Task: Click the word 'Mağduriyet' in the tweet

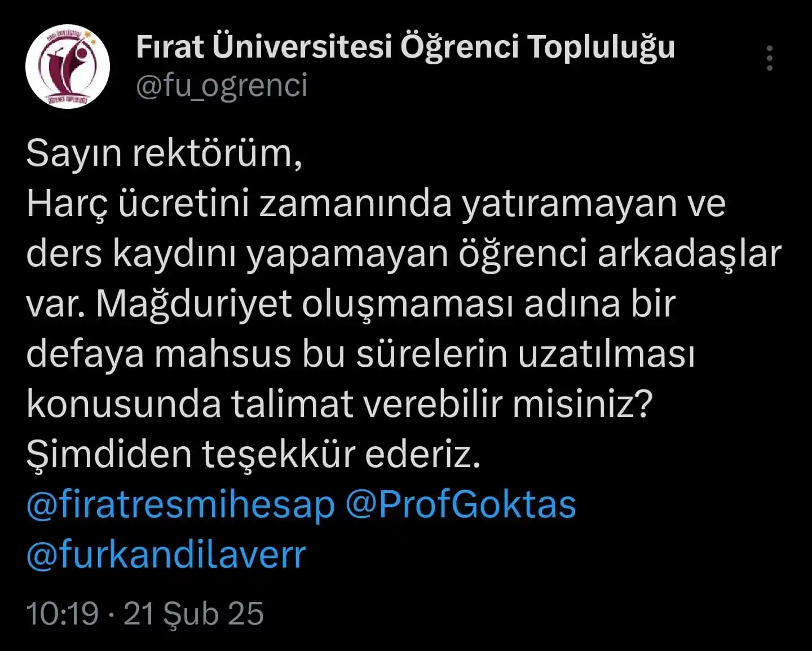Action: pyautogui.click(x=195, y=305)
